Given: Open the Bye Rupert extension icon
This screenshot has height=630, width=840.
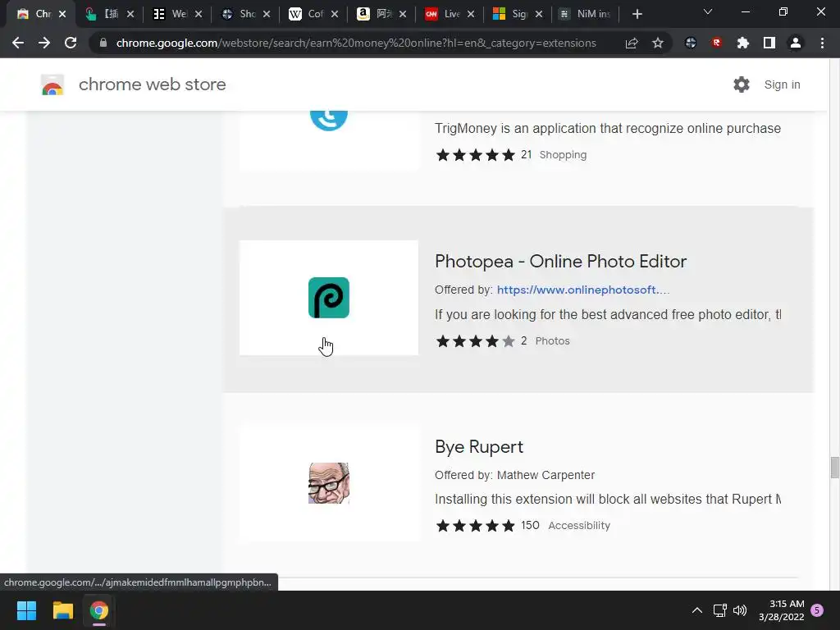Looking at the screenshot, I should [329, 483].
